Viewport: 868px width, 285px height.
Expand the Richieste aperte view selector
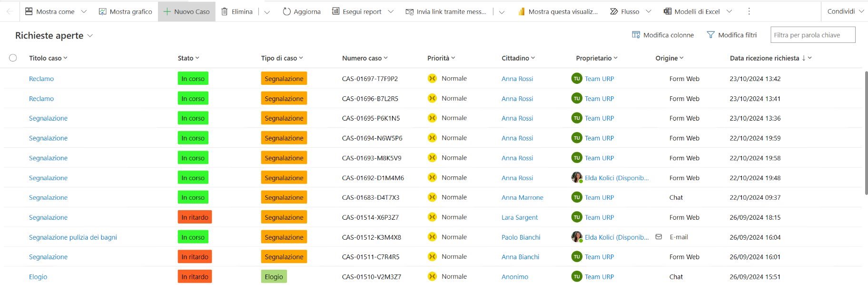point(90,36)
